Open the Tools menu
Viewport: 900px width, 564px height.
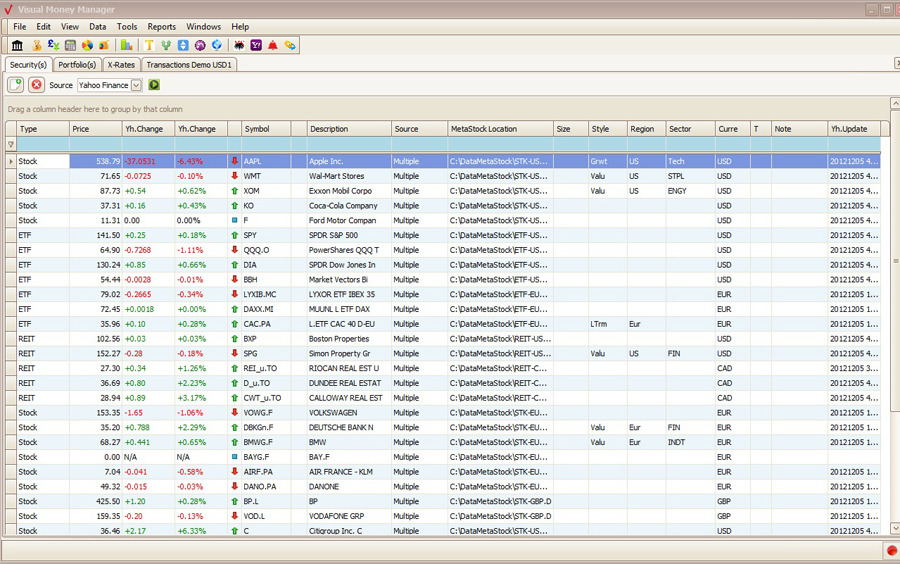(127, 26)
